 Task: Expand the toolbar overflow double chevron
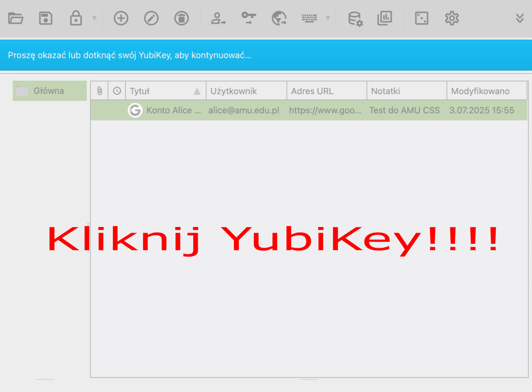click(520, 19)
